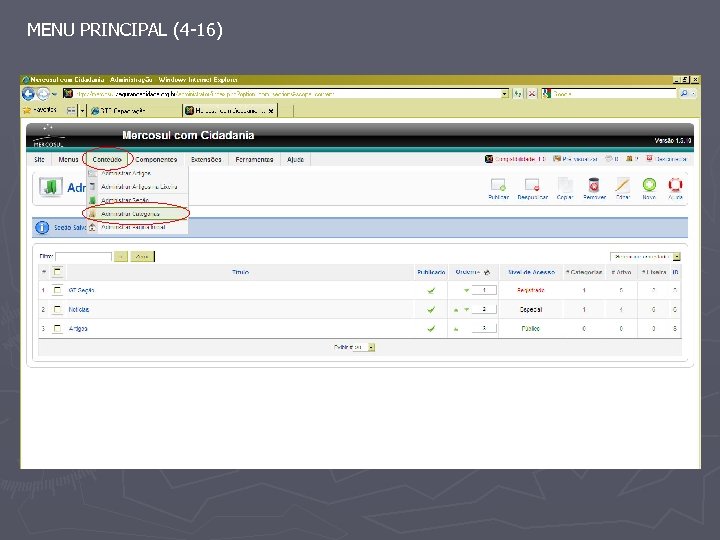This screenshot has width=720, height=540.
Task: Click the Filtro text input field
Action: point(83,256)
